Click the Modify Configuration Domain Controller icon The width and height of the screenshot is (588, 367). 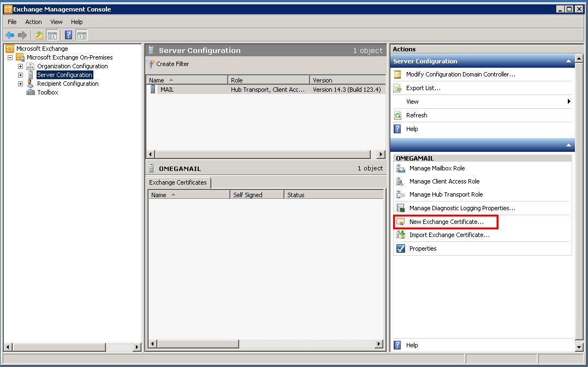click(x=397, y=74)
